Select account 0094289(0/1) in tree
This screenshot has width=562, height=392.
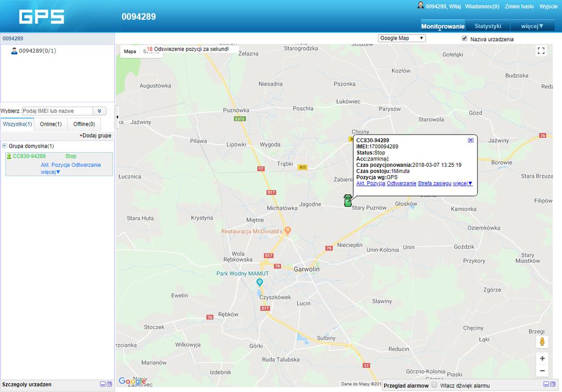pos(37,51)
